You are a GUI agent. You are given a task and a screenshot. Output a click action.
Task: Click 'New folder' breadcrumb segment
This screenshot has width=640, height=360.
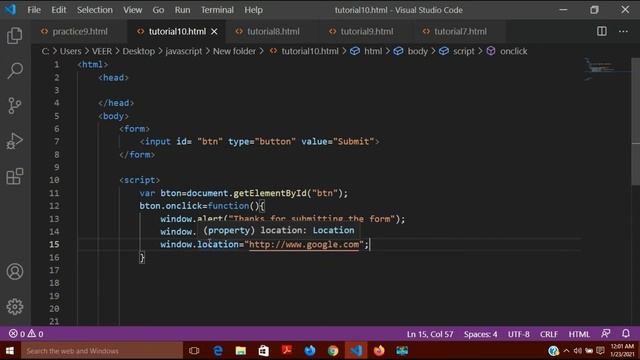(x=234, y=51)
